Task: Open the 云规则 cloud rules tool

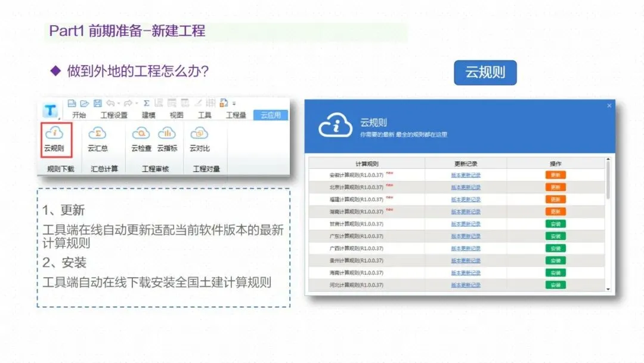Action: pos(54,139)
